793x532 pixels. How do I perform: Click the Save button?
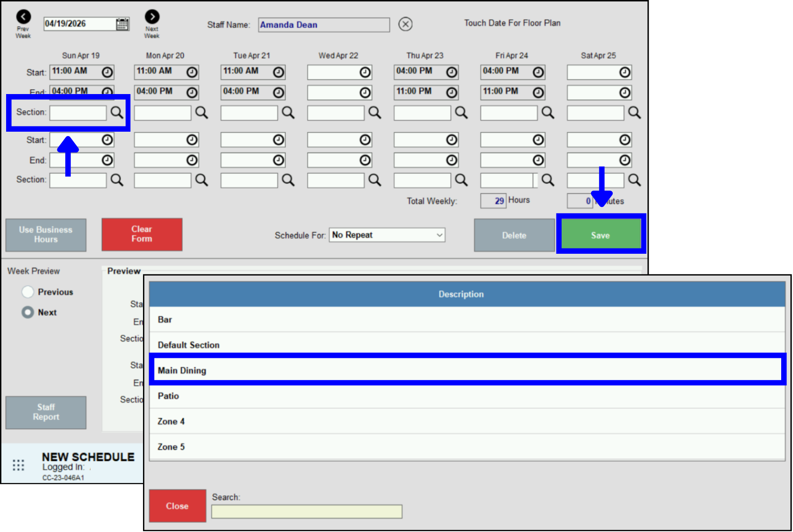point(601,234)
